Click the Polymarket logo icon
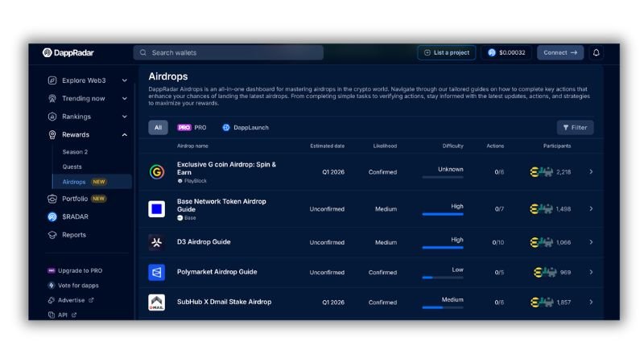The image size is (644, 362). [x=156, y=272]
